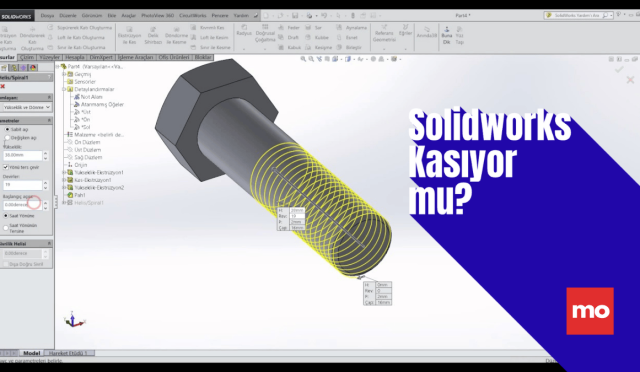Select the Model bottom tab
The width and height of the screenshot is (640, 372).
[x=31, y=353]
